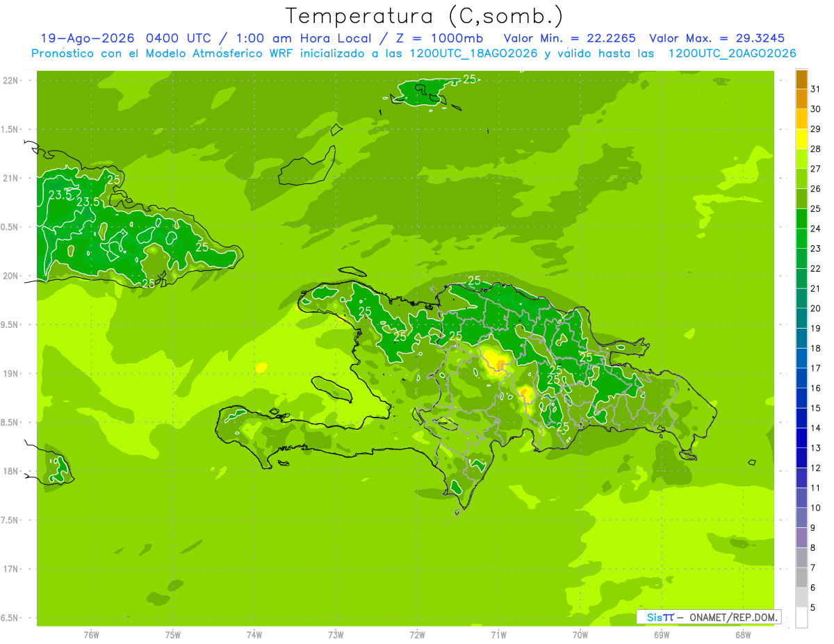Click the '71W' longitude label
The height and width of the screenshot is (644, 834).
(x=498, y=634)
